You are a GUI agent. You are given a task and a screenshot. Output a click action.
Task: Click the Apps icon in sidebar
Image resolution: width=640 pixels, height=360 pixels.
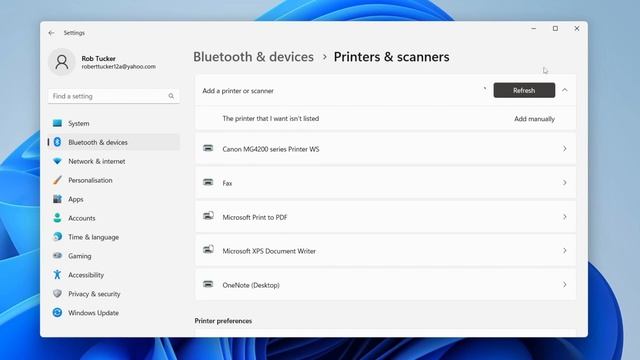(x=57, y=199)
